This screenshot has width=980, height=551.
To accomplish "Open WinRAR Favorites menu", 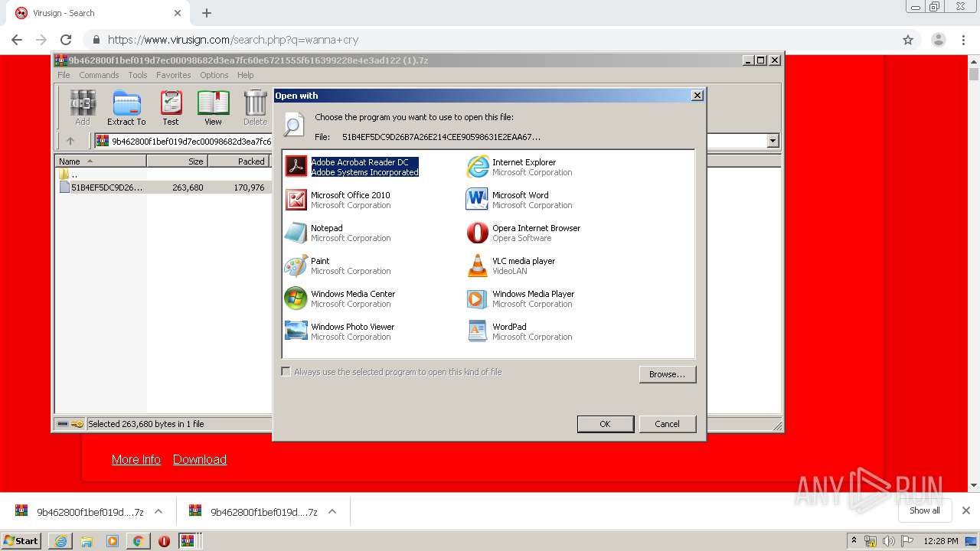I will (x=174, y=75).
